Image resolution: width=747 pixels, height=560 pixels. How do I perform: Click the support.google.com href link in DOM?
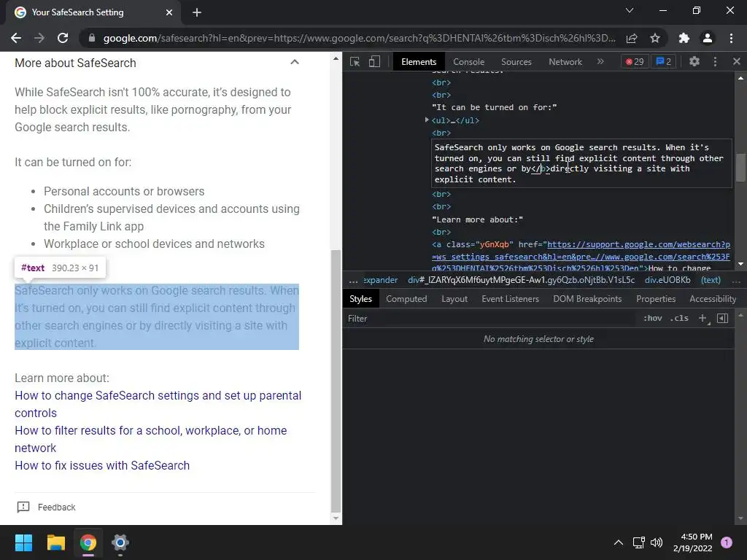coord(581,257)
